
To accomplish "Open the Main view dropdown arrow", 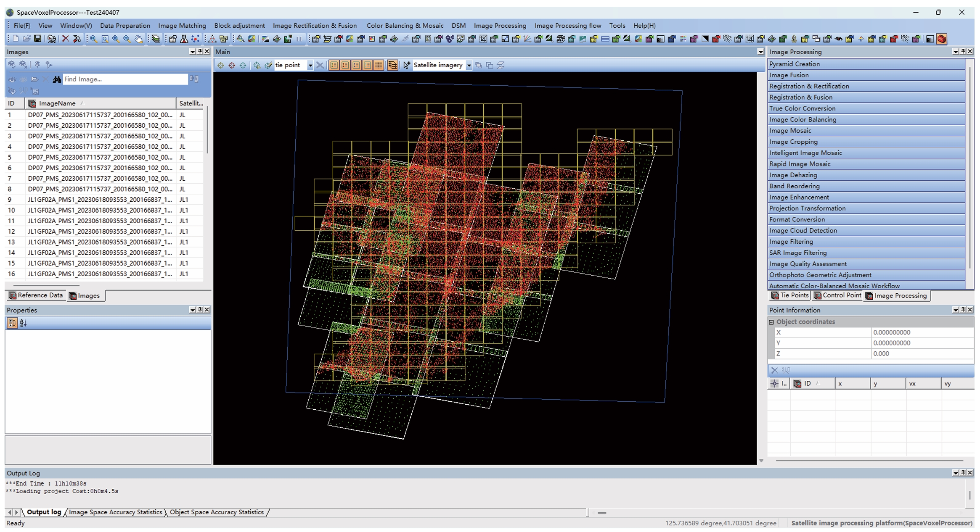I will [760, 52].
